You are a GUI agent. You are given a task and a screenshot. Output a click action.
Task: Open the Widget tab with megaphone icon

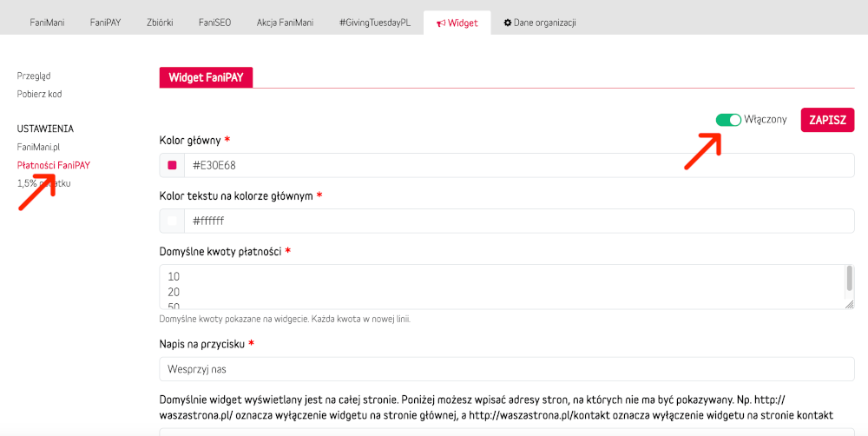[457, 23]
